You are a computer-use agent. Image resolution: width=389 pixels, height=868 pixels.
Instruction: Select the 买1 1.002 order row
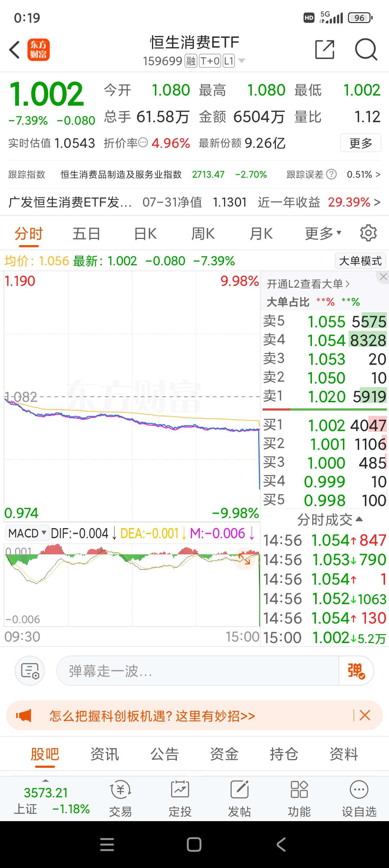(x=325, y=425)
